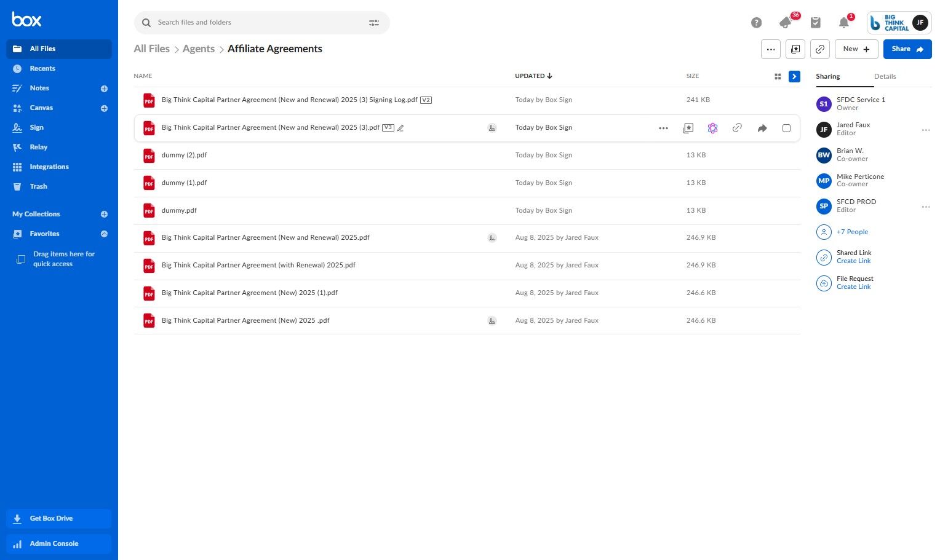
Task: Create new canvas with plus icon
Action: tap(104, 108)
